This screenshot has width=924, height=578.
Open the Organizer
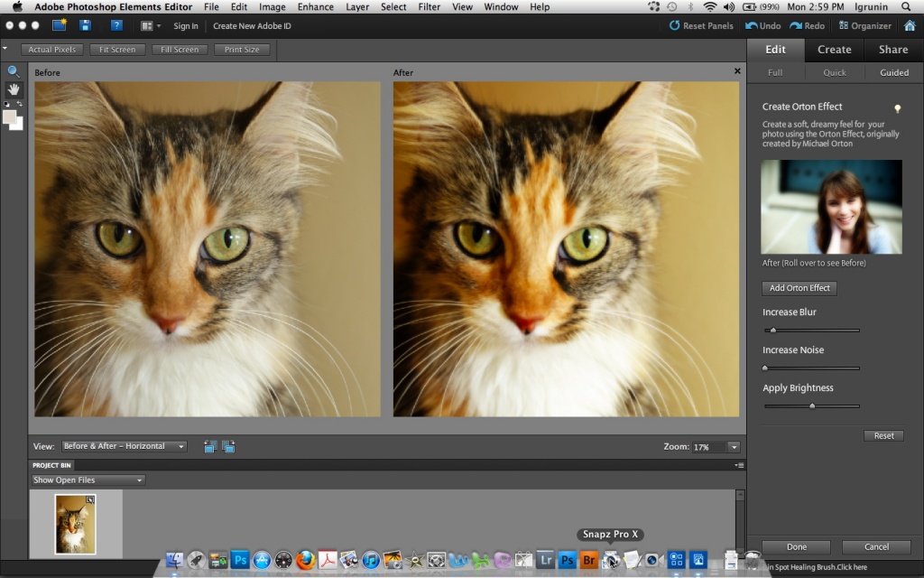coord(865,25)
